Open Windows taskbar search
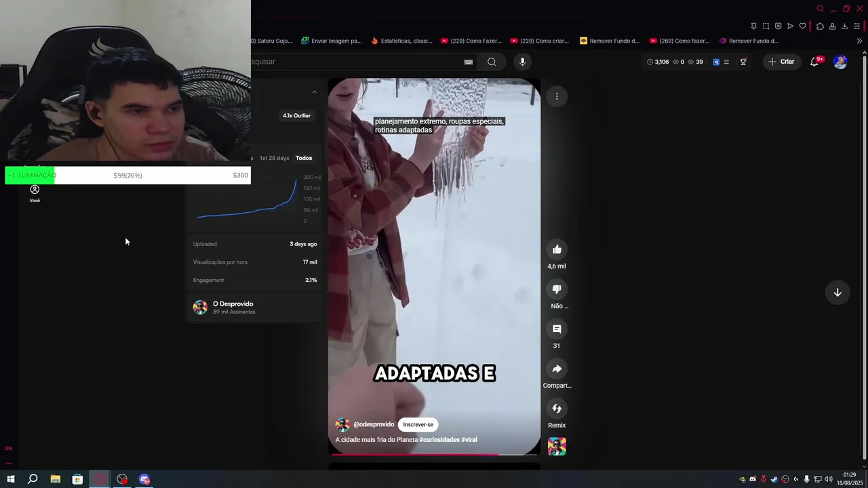 tap(33, 479)
